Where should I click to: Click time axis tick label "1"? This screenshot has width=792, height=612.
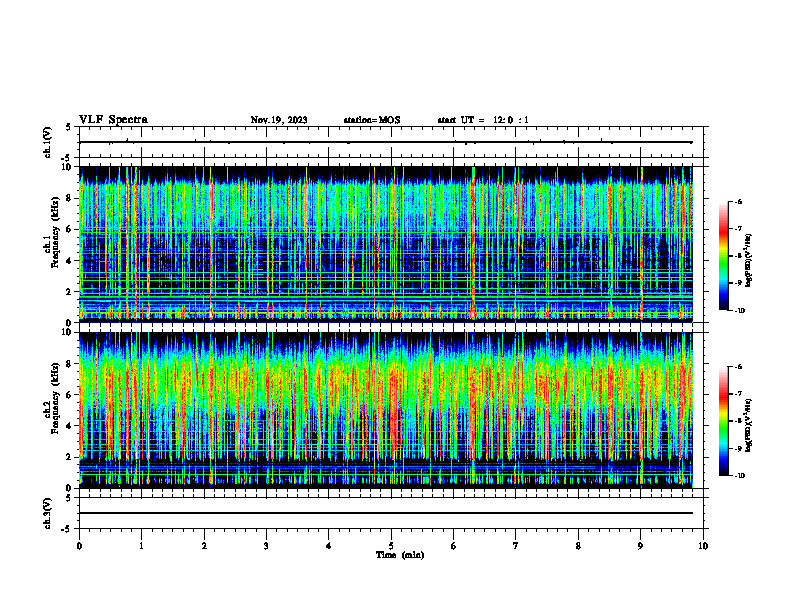pyautogui.click(x=142, y=546)
